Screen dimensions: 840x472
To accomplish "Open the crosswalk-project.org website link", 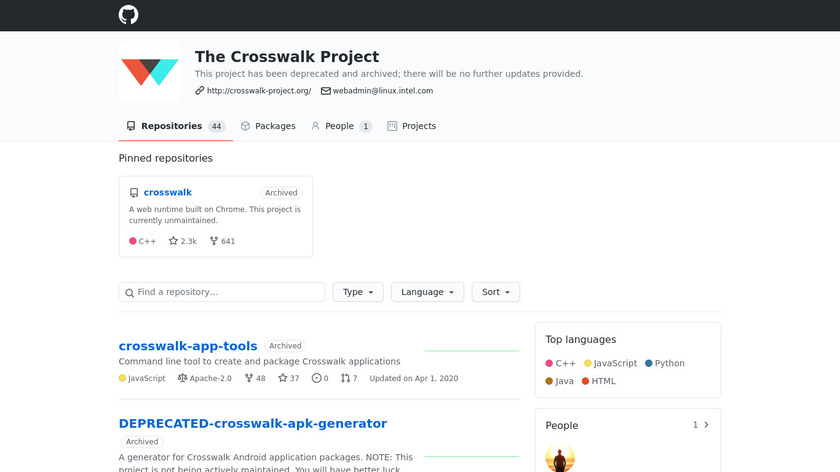I will coord(258,91).
